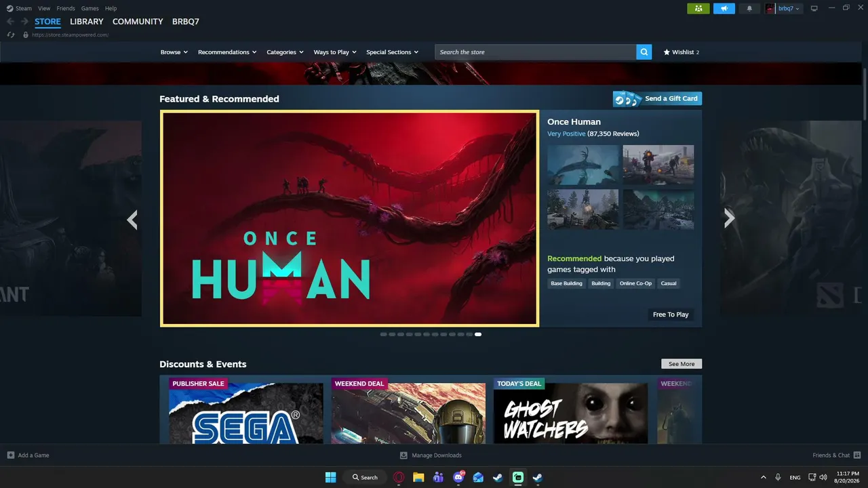Open the brbq7 account dropdown
This screenshot has height=488, width=868.
point(789,8)
